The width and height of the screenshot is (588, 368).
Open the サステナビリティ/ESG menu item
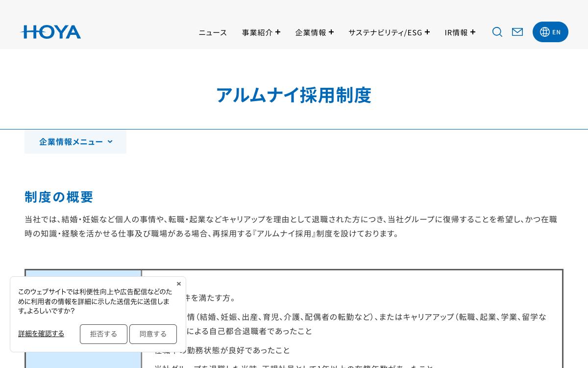point(385,32)
